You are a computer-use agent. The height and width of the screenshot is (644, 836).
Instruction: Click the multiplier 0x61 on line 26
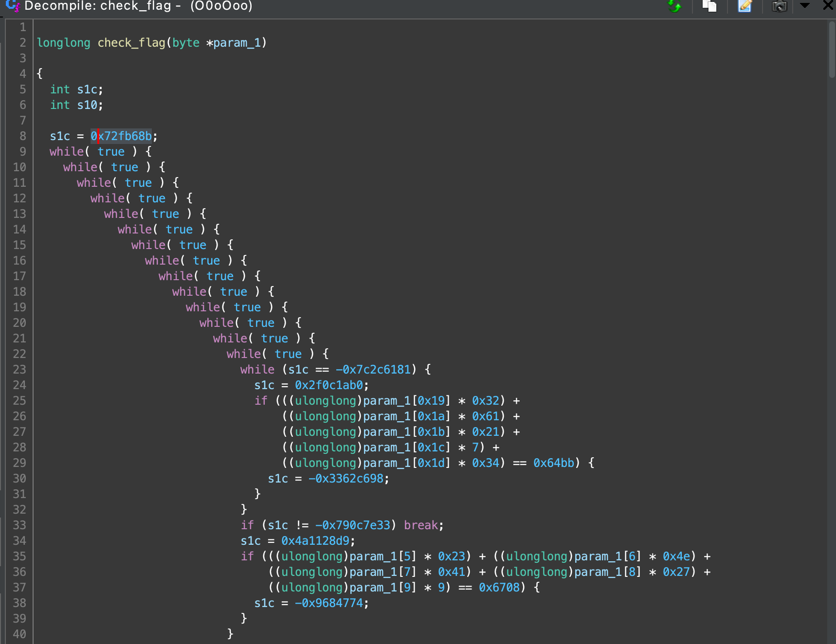click(x=486, y=416)
